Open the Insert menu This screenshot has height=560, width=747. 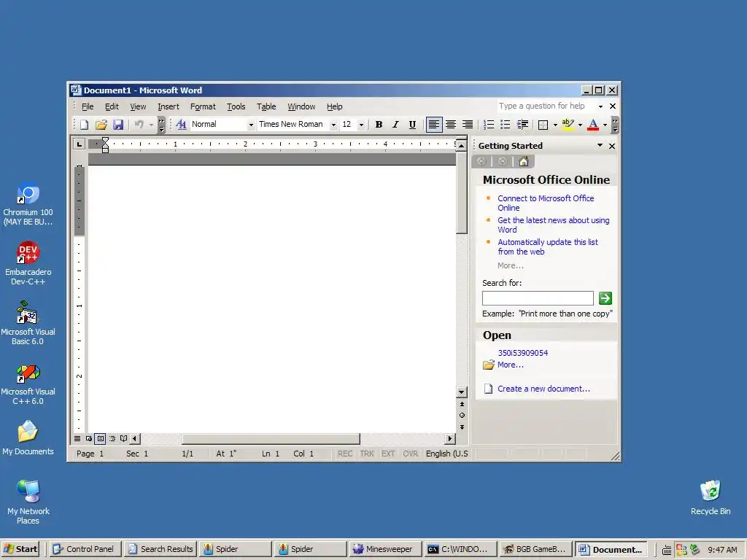click(x=169, y=106)
